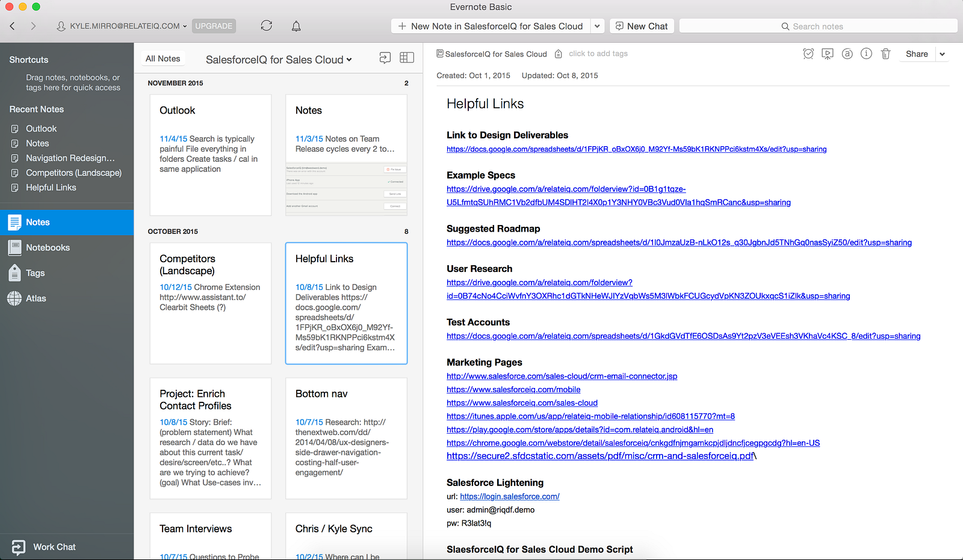Open the crm-and-salesforceiq.pdf link
This screenshot has height=560, width=963.
(601, 456)
